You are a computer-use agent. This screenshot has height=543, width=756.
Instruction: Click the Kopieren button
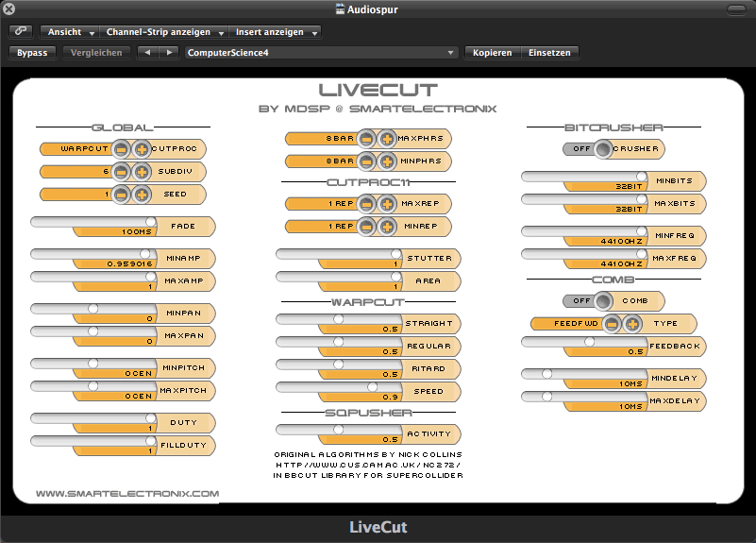(x=493, y=53)
